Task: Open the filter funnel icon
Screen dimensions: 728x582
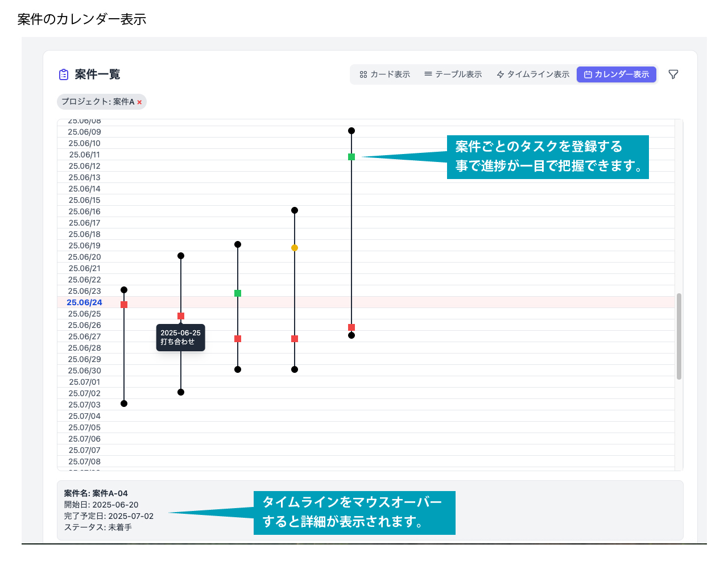Action: tap(673, 74)
